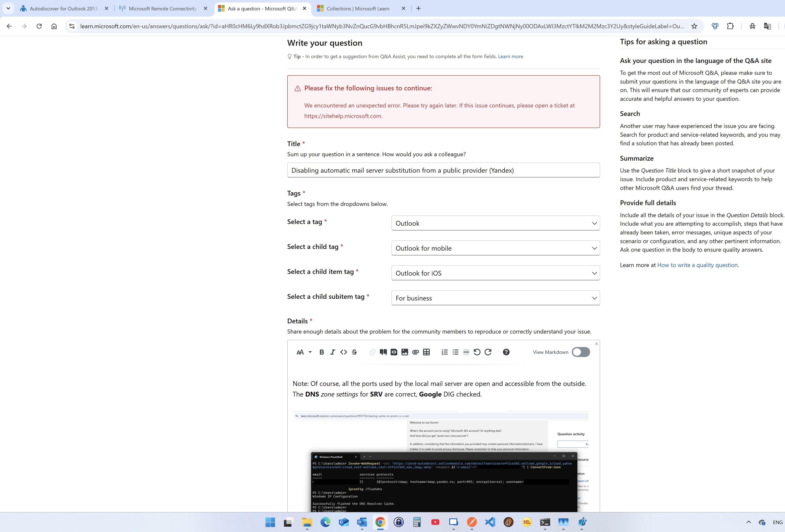The width and height of the screenshot is (785, 532).
Task: View site information icon in address bar
Action: pos(72,26)
